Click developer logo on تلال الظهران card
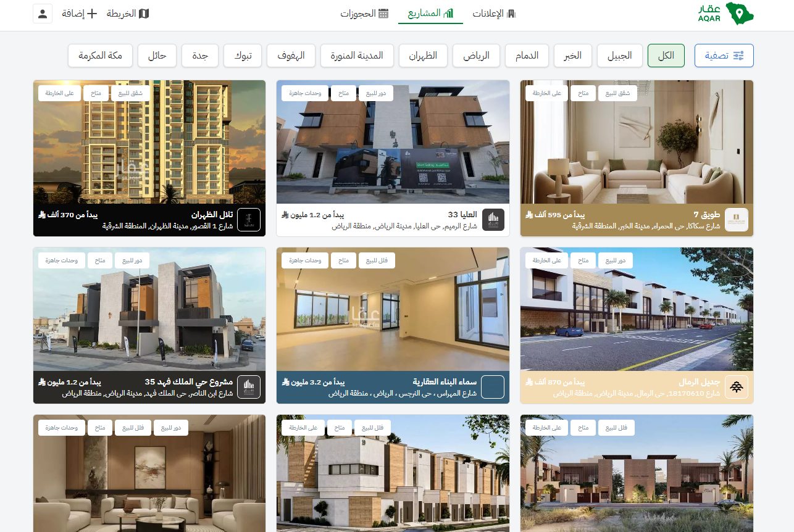This screenshot has height=532, width=794. click(x=249, y=220)
